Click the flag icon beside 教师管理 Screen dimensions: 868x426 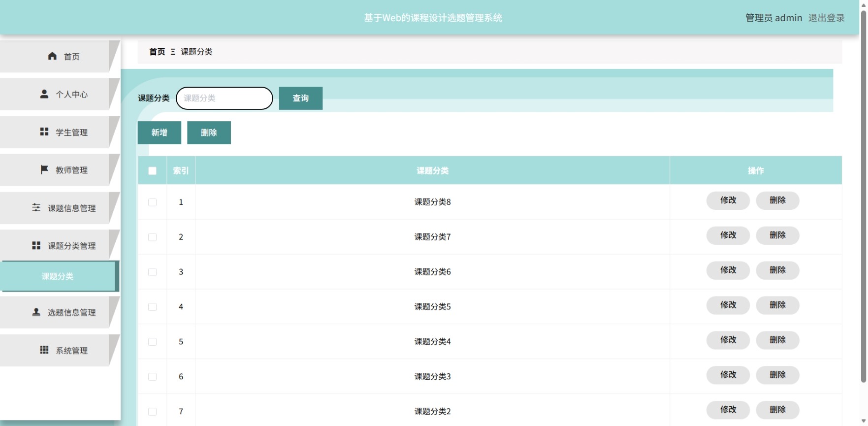[44, 169]
